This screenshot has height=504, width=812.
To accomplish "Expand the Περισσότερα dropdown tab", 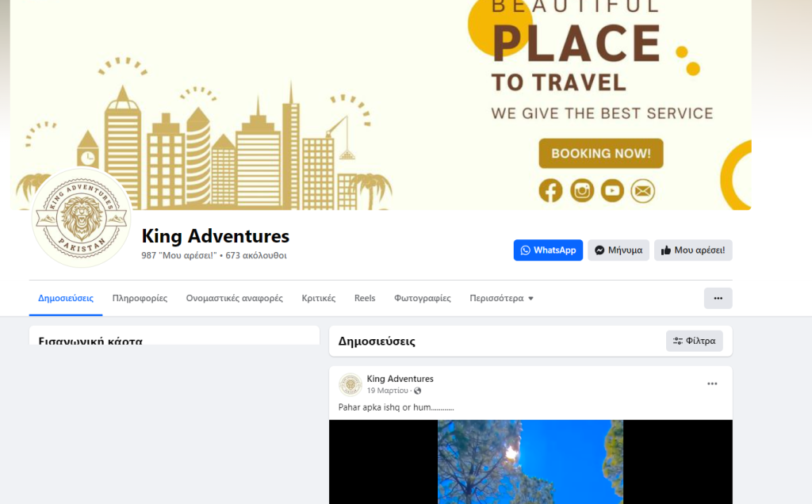I will tap(501, 298).
